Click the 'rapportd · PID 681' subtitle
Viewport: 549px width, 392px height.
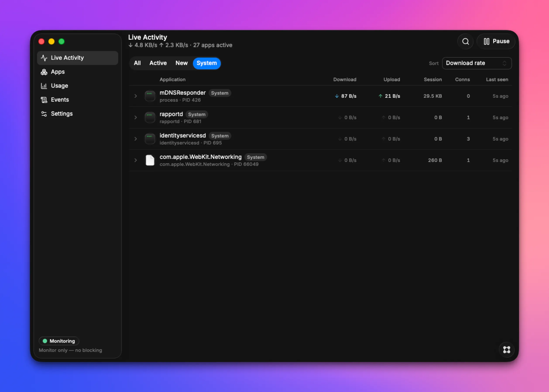pyautogui.click(x=180, y=122)
